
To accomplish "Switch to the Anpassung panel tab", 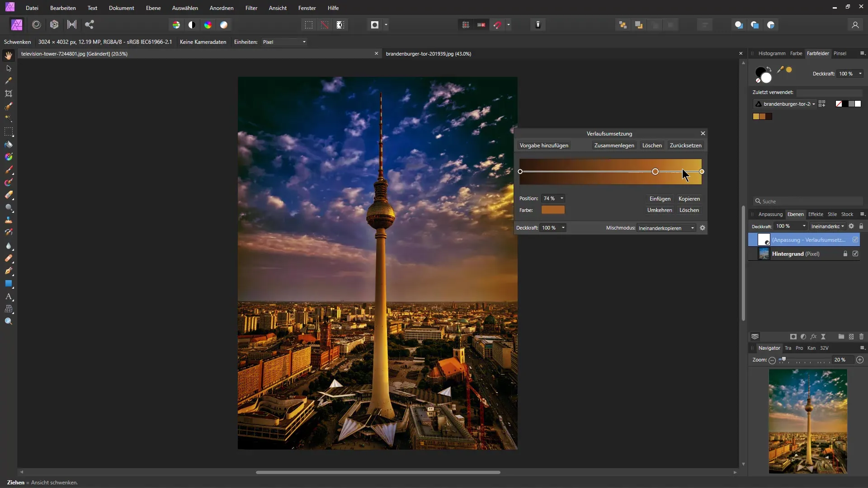I will 770,214.
